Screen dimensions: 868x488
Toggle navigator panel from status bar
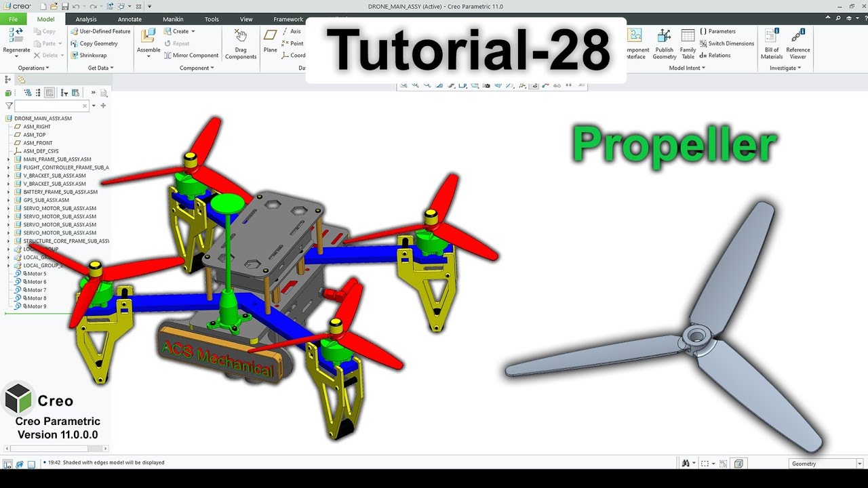tap(7, 464)
